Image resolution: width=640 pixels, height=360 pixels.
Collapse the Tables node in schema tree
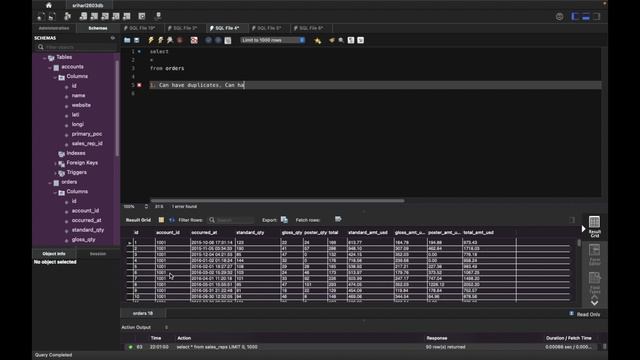[x=45, y=58]
